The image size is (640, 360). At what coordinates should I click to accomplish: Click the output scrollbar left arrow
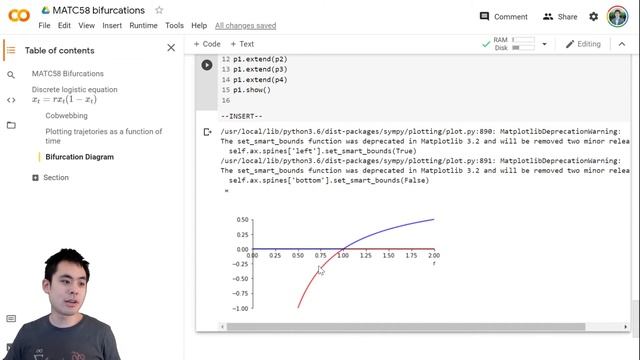click(222, 327)
